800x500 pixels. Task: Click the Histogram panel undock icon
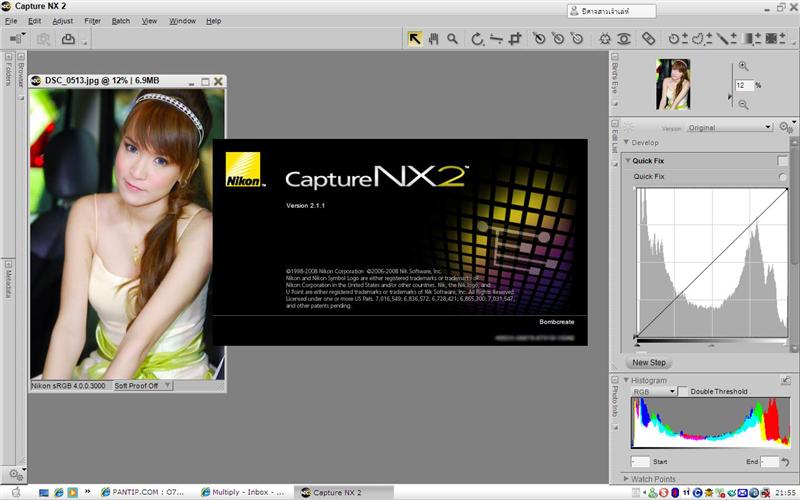pyautogui.click(x=786, y=380)
